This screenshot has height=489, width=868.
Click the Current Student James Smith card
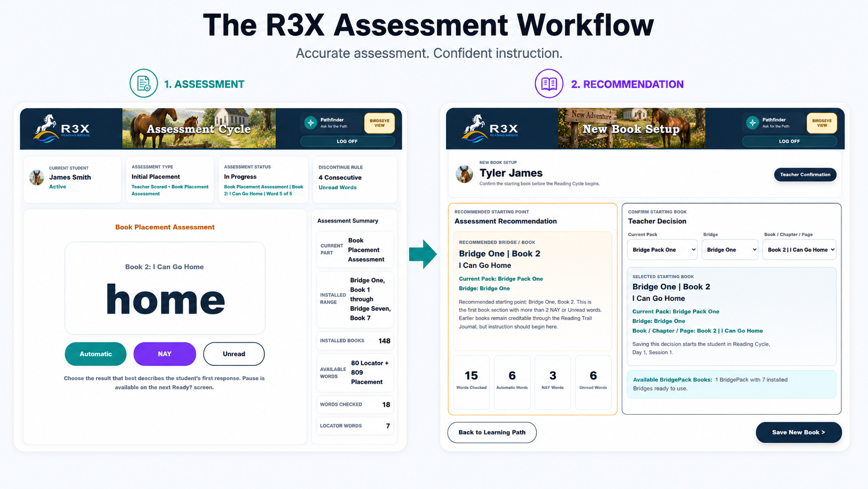(x=73, y=179)
